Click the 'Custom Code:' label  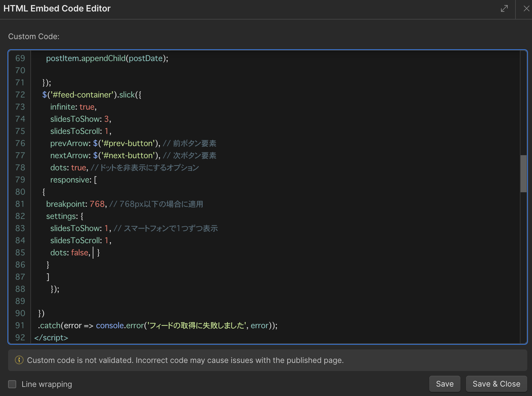(34, 36)
